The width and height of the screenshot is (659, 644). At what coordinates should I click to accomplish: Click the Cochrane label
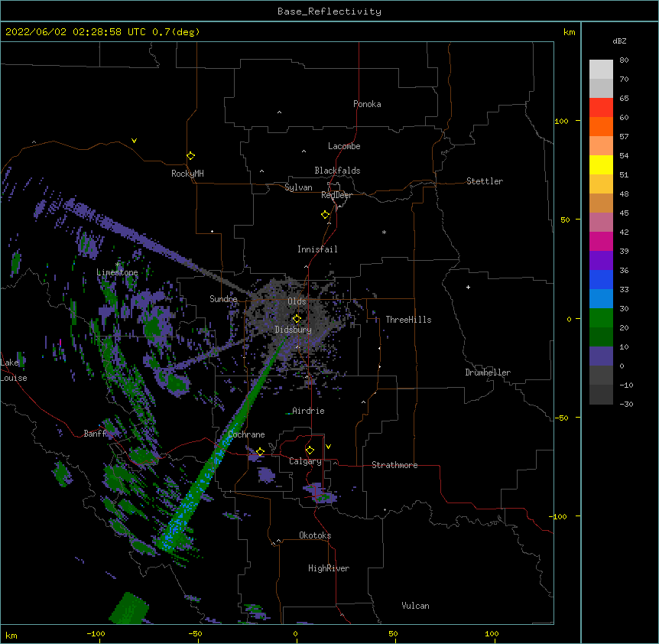point(246,434)
